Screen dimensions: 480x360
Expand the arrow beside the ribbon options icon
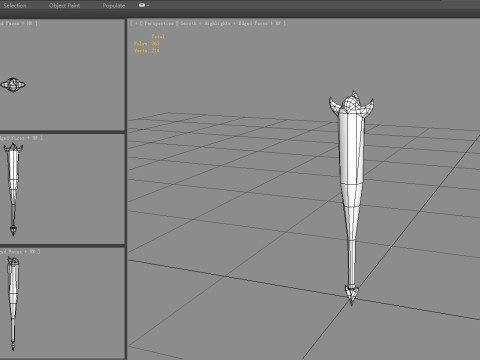click(148, 6)
